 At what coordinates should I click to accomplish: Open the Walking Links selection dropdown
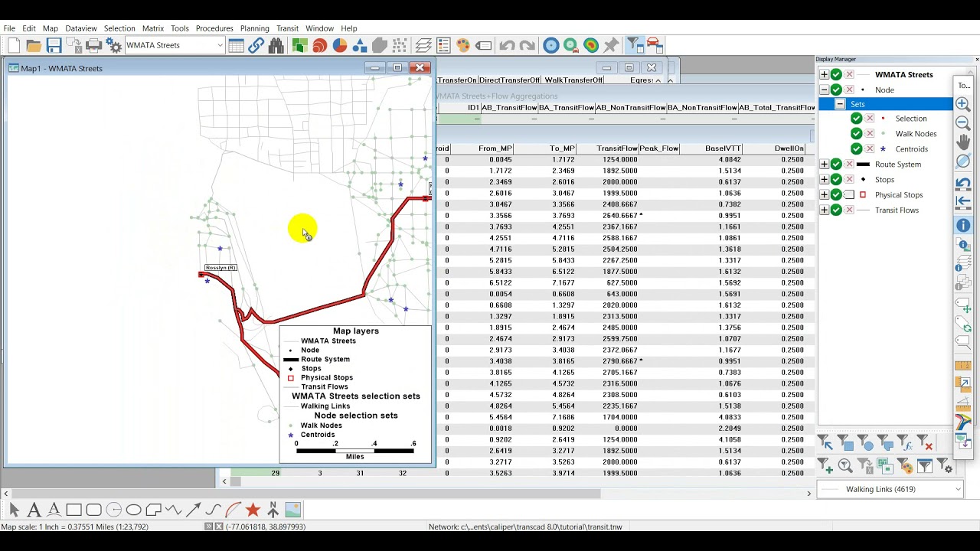[x=957, y=489]
